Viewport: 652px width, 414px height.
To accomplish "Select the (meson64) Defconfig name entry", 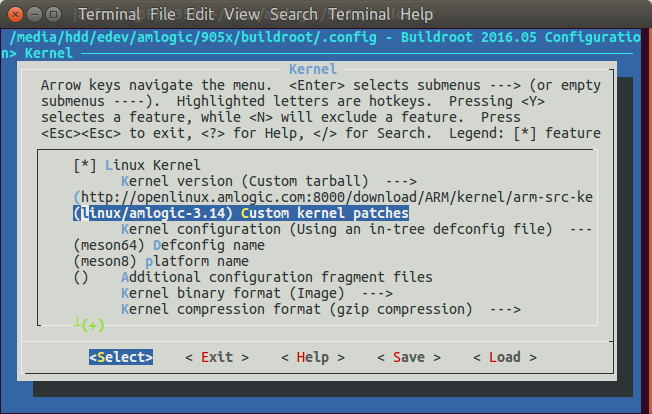I will click(169, 245).
